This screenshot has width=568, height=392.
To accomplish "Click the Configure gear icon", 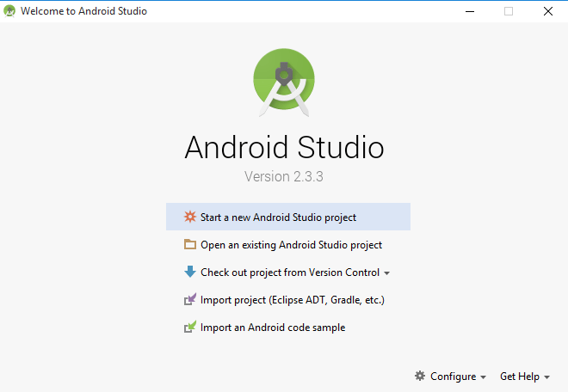I will point(420,376).
